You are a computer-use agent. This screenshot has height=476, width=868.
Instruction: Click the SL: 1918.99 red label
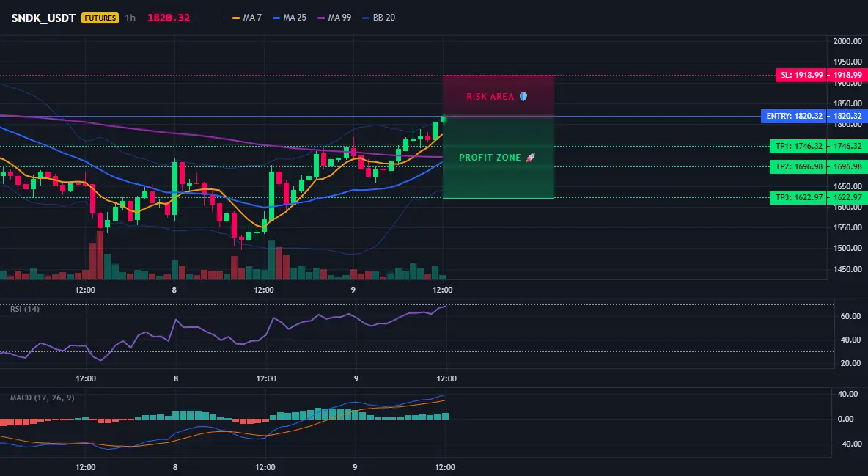[801, 75]
